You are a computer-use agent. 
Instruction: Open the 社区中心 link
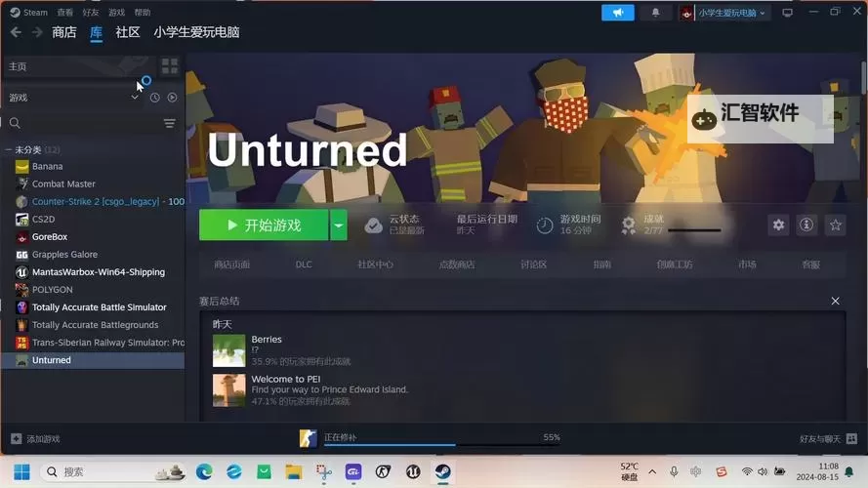pyautogui.click(x=375, y=264)
